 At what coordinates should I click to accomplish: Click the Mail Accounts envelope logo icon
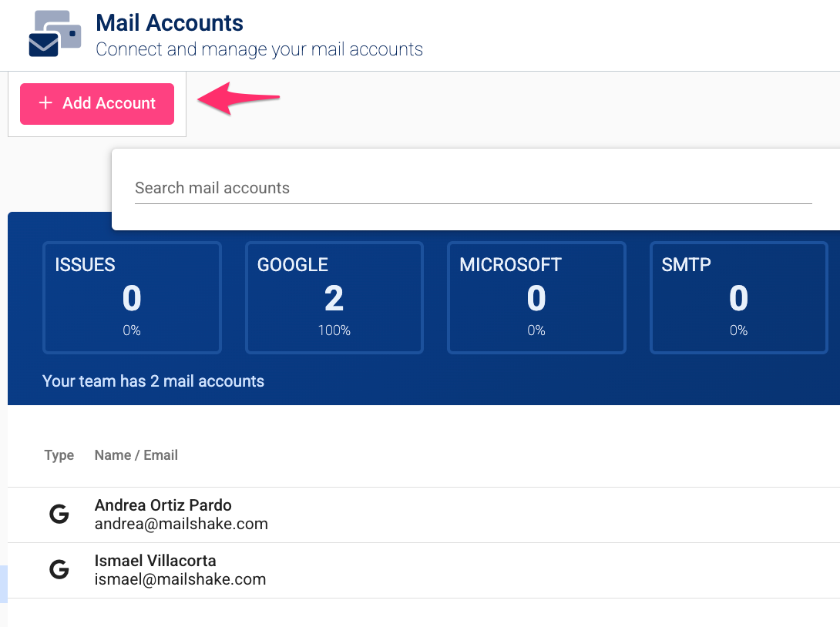[x=55, y=34]
